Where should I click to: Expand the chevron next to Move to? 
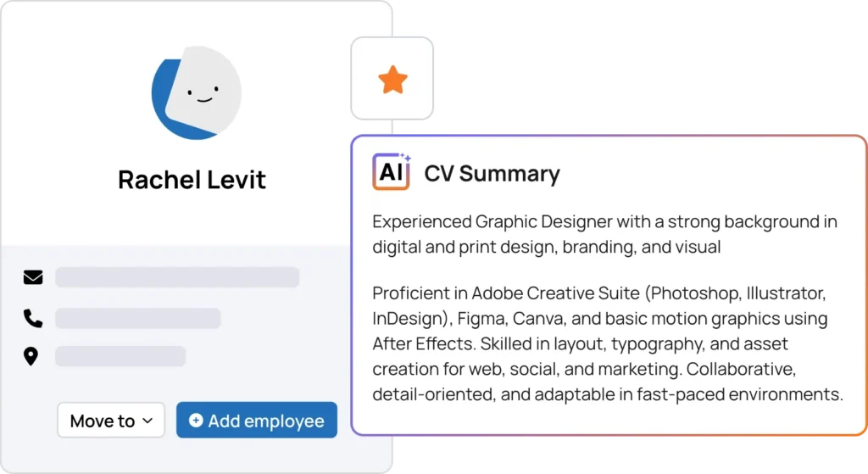pos(147,421)
